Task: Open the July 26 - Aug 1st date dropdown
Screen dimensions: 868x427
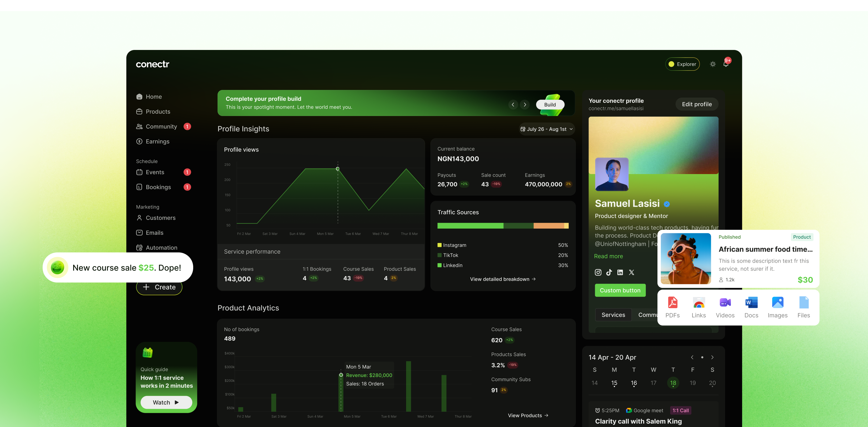Action: point(547,129)
